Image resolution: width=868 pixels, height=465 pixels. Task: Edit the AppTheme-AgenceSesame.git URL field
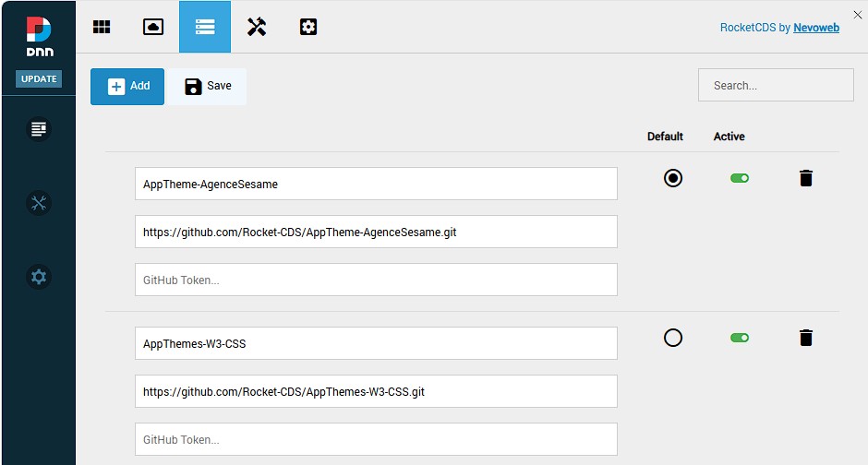tap(376, 232)
